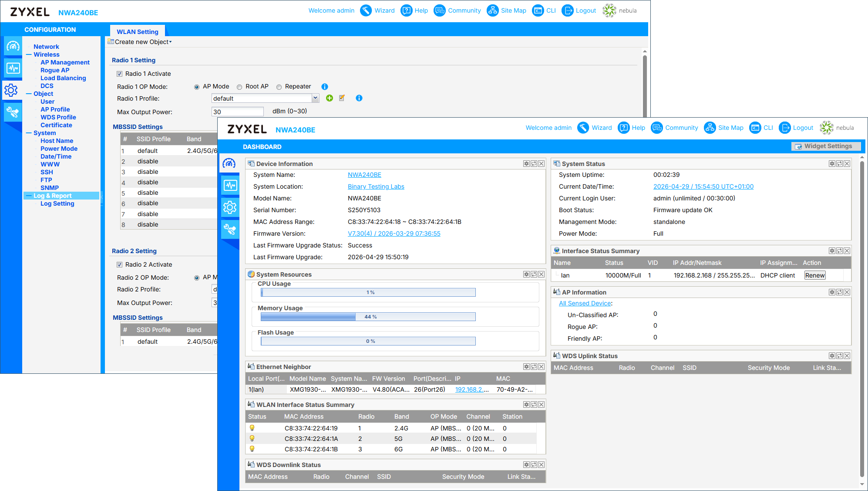The width and height of the screenshot is (868, 491).
Task: Expand the Create new Object menu
Action: tap(140, 42)
